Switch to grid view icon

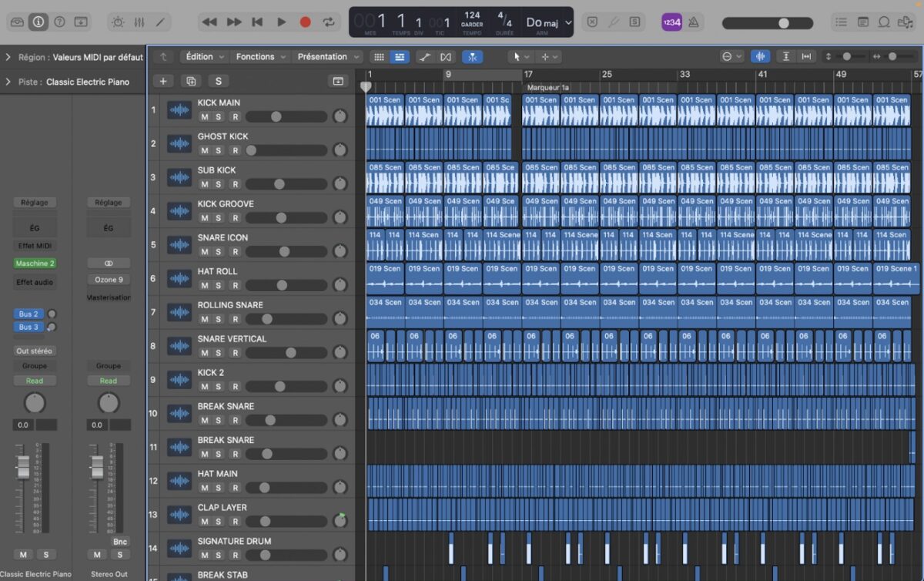379,56
